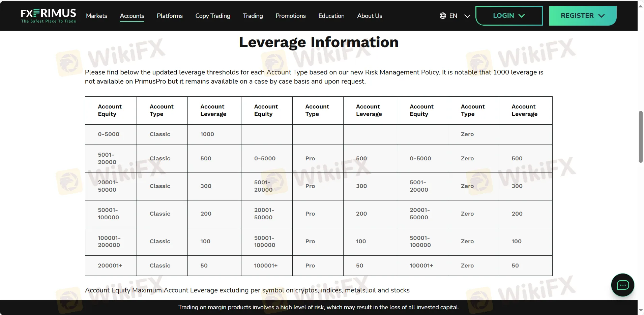
Task: Open the Platforms menu
Action: pos(170,16)
